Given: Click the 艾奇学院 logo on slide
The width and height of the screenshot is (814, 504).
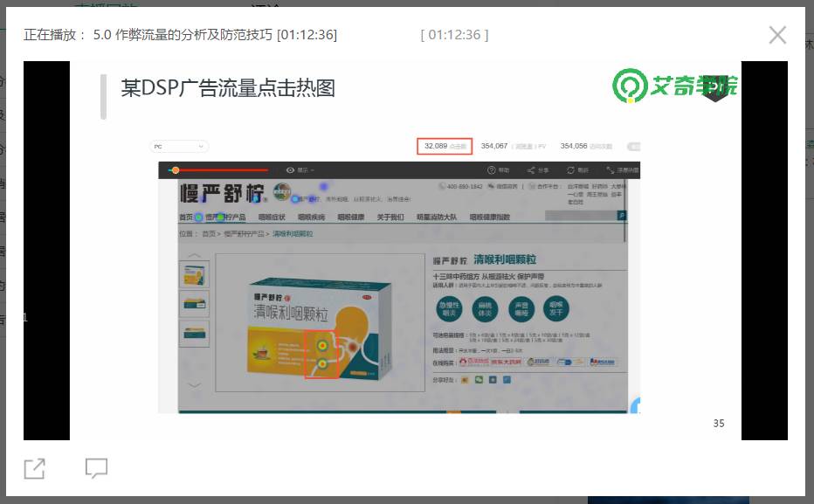Looking at the screenshot, I should (x=674, y=86).
